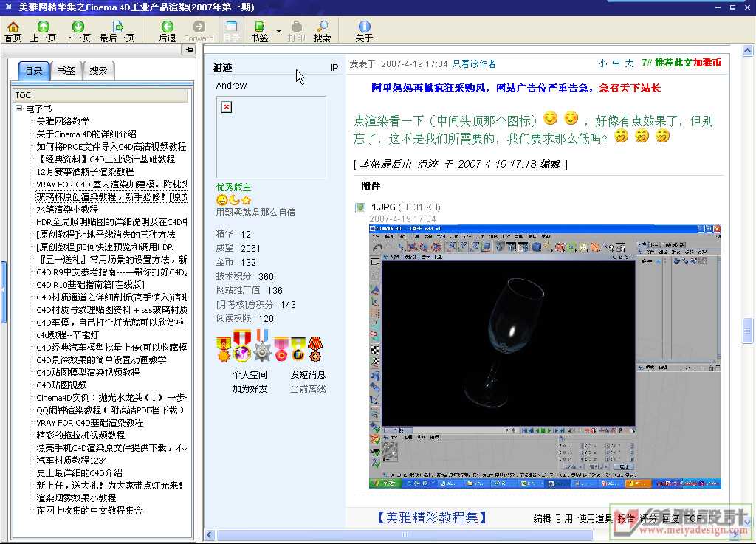
Task: Navigate back with the 后退 button
Action: (x=168, y=31)
